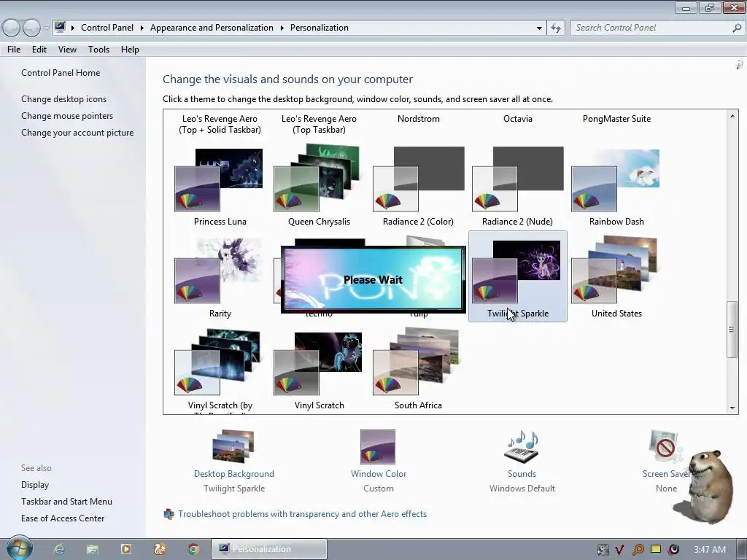Open Ease of Access Center link

pos(63,518)
